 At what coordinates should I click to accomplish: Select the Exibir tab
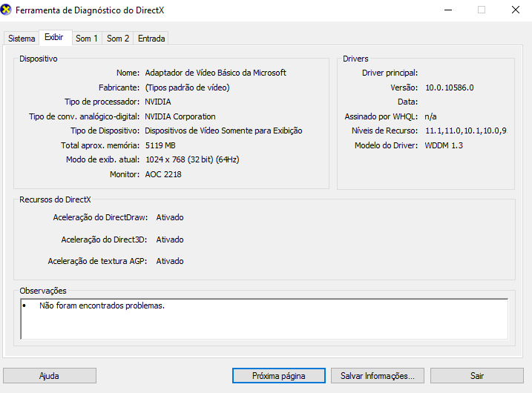click(x=54, y=37)
